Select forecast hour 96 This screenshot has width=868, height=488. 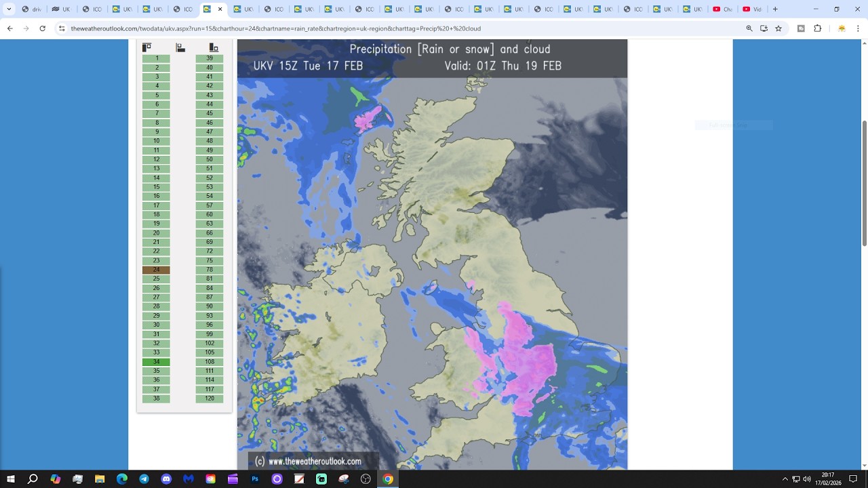(210, 325)
